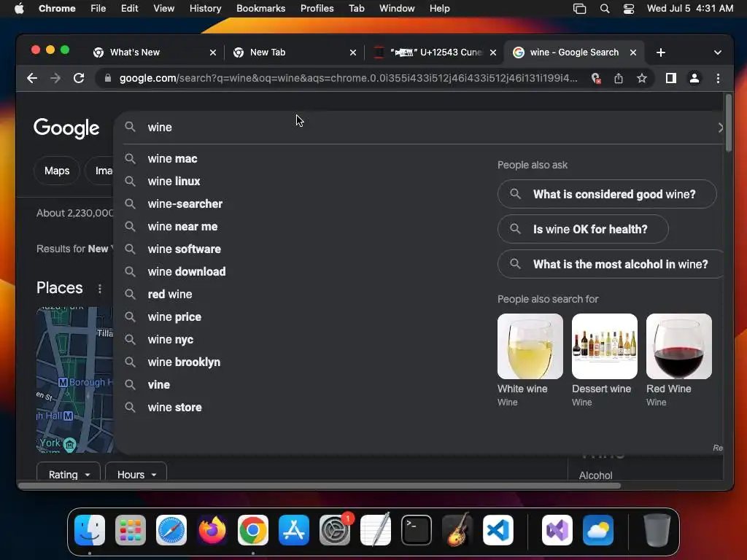Ask 'Is wine OK for health?'
Screen dimensions: 747x560
583,229
